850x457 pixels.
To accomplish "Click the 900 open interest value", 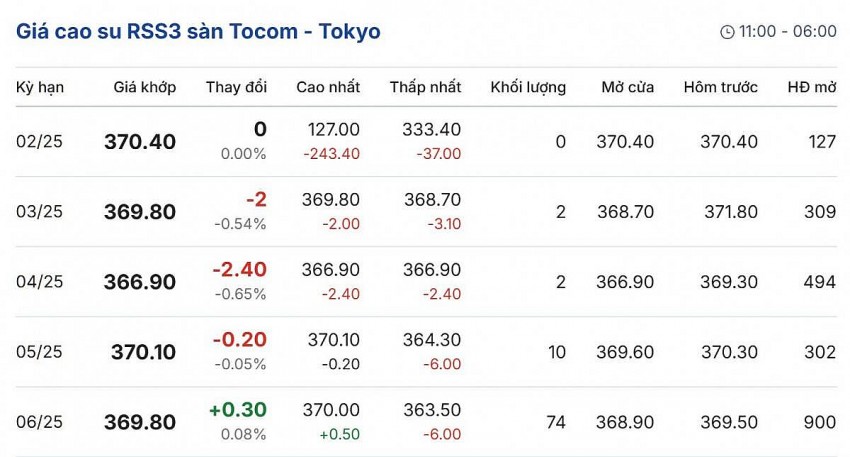I will click(x=820, y=422).
